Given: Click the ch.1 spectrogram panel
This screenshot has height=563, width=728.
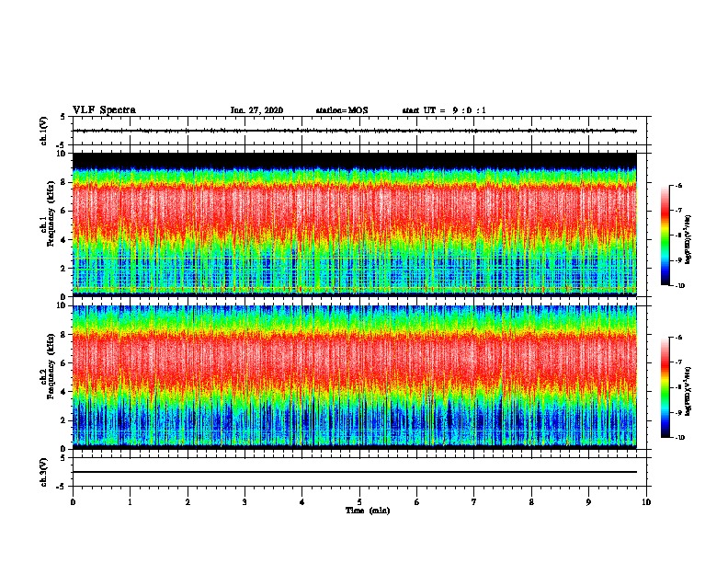Looking at the screenshot, I should pyautogui.click(x=355, y=224).
